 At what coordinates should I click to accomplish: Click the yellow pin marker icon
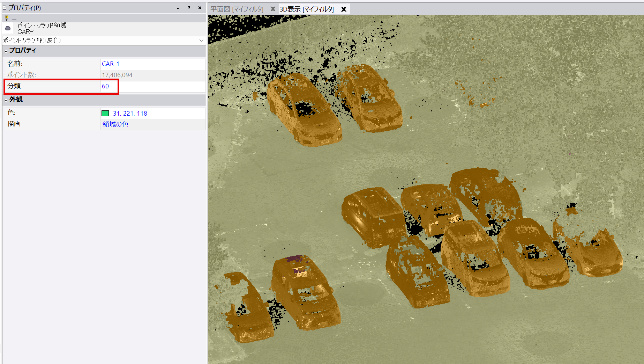(x=6, y=18)
